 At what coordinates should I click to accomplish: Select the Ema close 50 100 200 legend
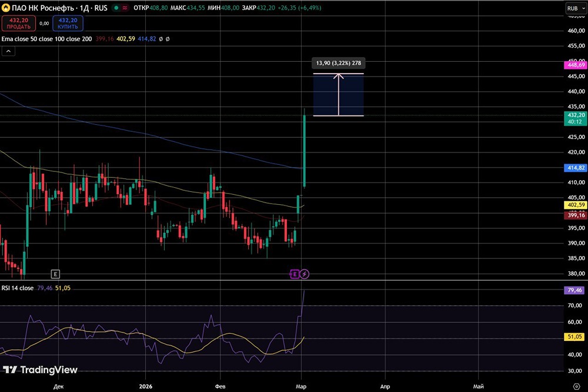coord(46,39)
